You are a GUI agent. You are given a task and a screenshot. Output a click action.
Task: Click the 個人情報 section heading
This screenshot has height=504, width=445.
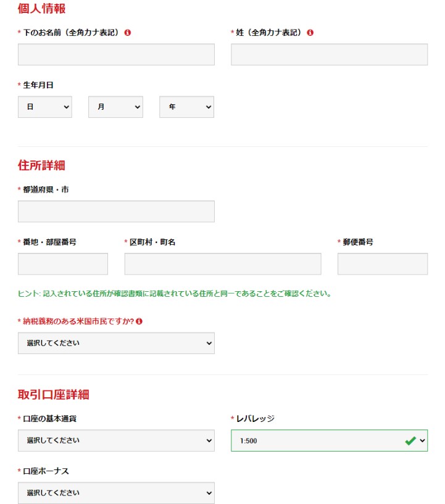[41, 9]
